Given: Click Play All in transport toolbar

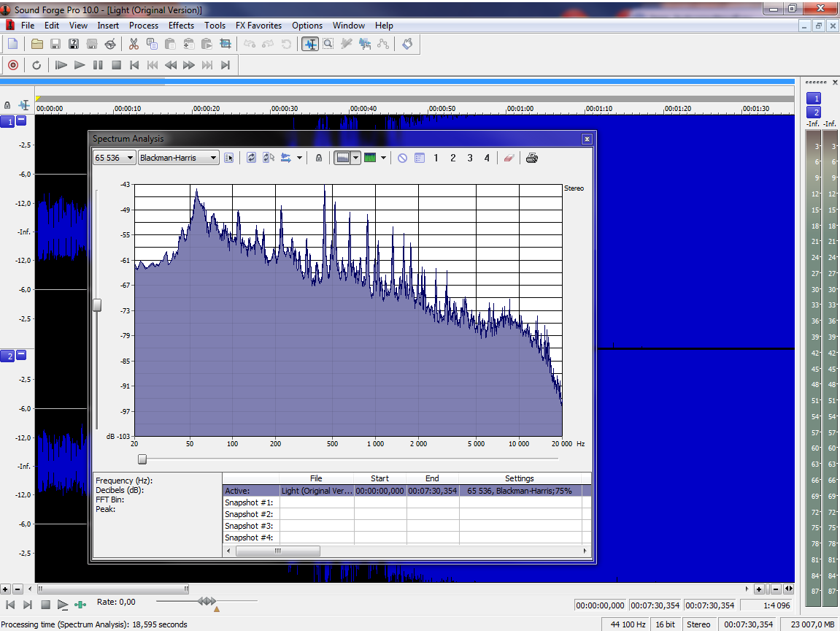Looking at the screenshot, I should [x=61, y=65].
